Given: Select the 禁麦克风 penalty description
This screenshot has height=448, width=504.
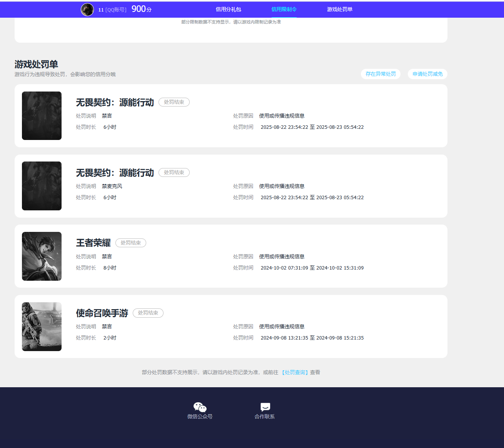Looking at the screenshot, I should (x=112, y=186).
